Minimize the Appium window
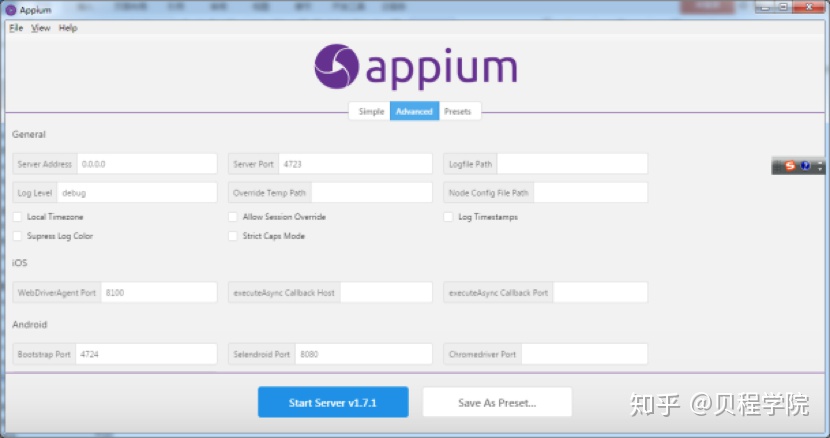Image resolution: width=830 pixels, height=438 pixels. click(x=765, y=7)
